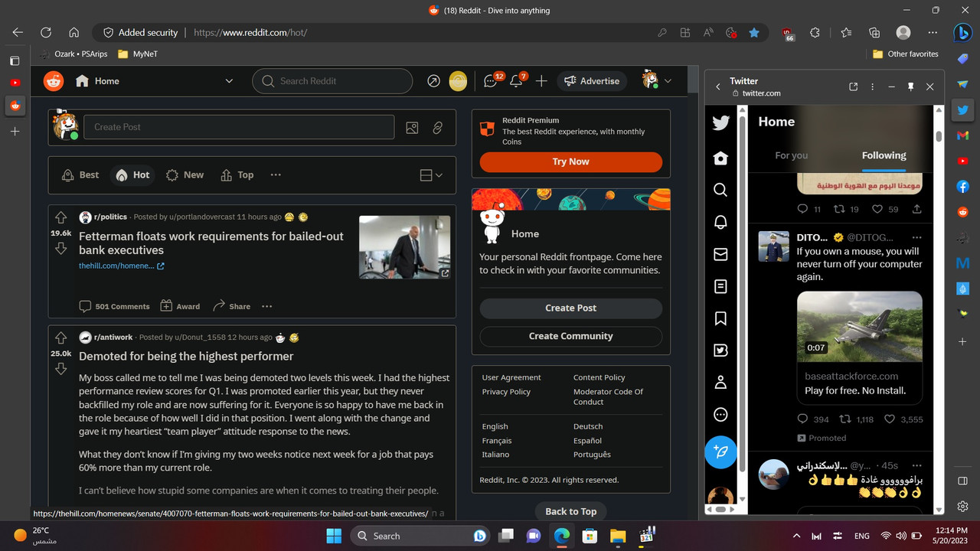
Task: Open Reddit chat messages
Action: pos(490,80)
